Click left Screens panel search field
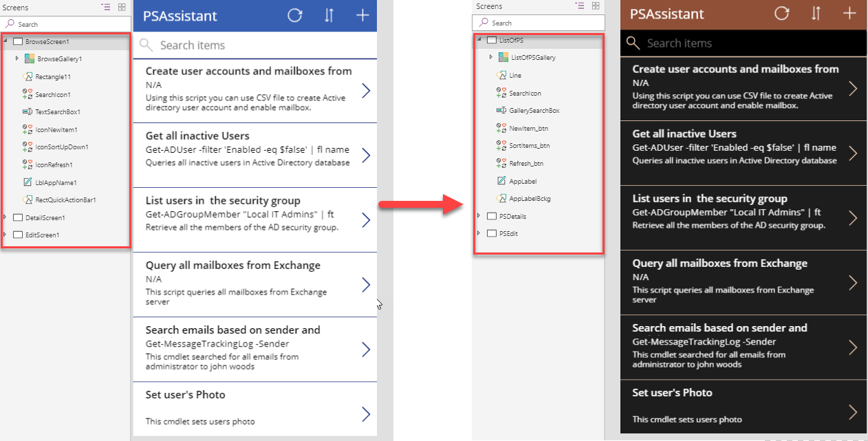 tap(66, 24)
